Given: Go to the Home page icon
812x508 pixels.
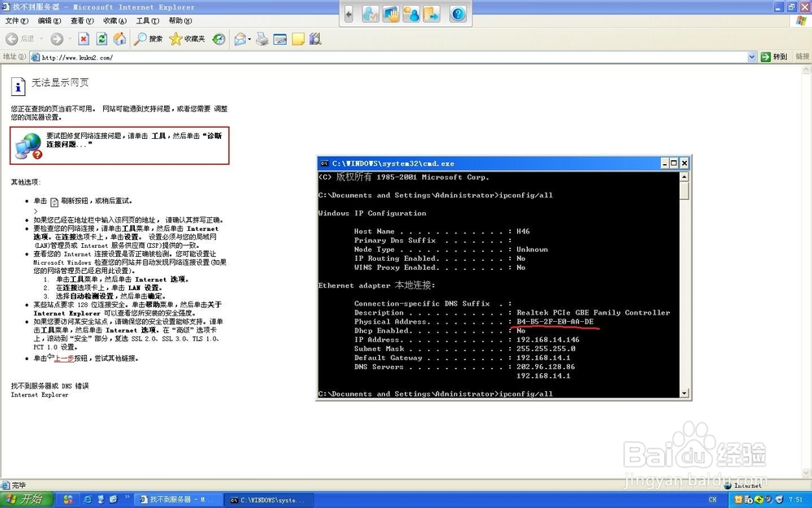Looking at the screenshot, I should (x=119, y=39).
